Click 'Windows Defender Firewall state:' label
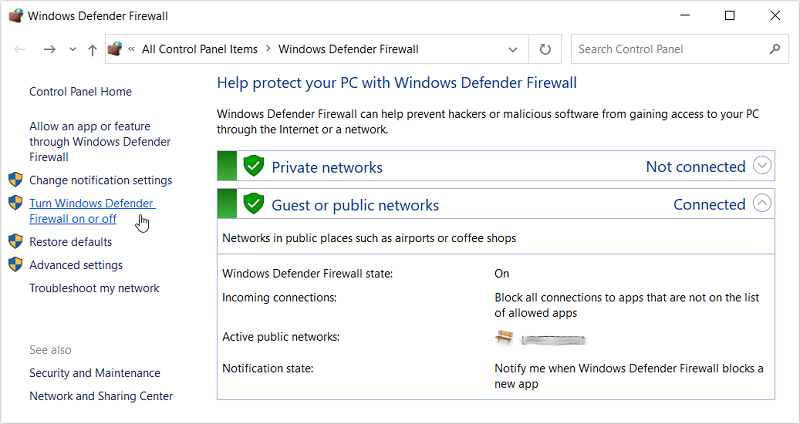Screen dimensions: 800x424 tap(308, 273)
